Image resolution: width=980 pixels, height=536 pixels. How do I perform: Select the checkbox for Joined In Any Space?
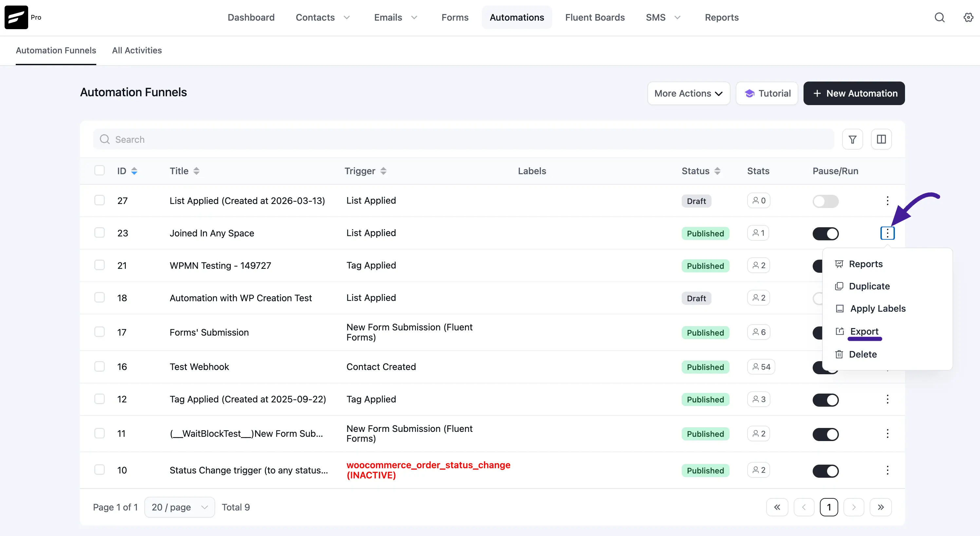point(99,233)
